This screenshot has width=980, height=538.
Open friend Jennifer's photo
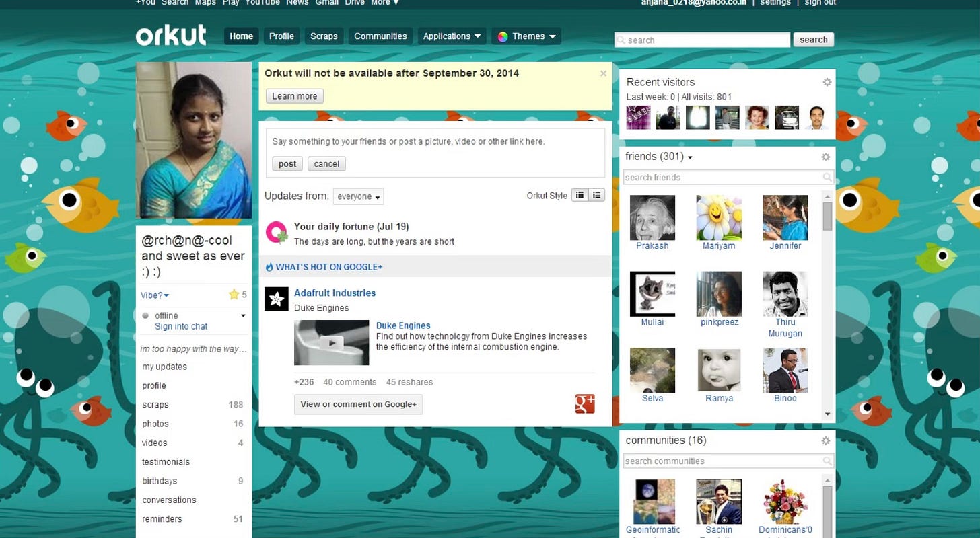[785, 218]
